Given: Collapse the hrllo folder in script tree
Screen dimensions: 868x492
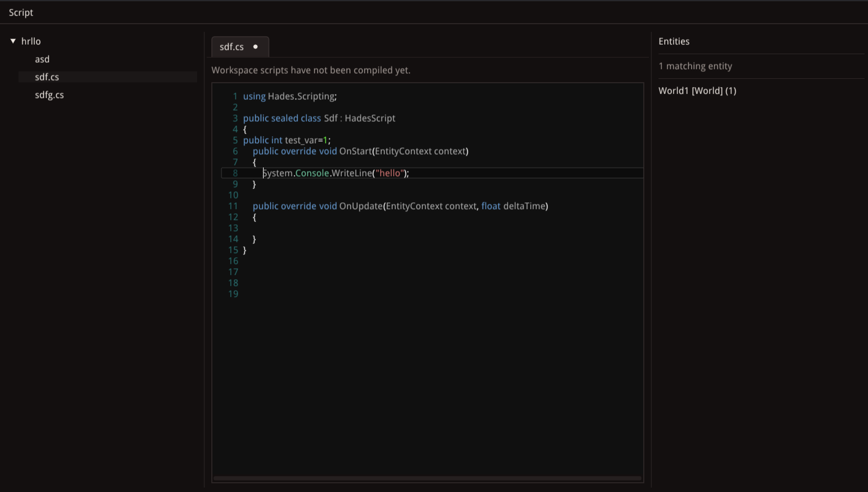Looking at the screenshot, I should (13, 41).
